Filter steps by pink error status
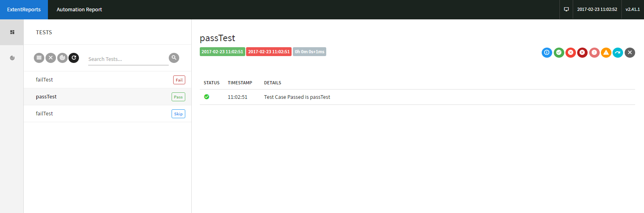This screenshot has width=644, height=213. click(594, 52)
